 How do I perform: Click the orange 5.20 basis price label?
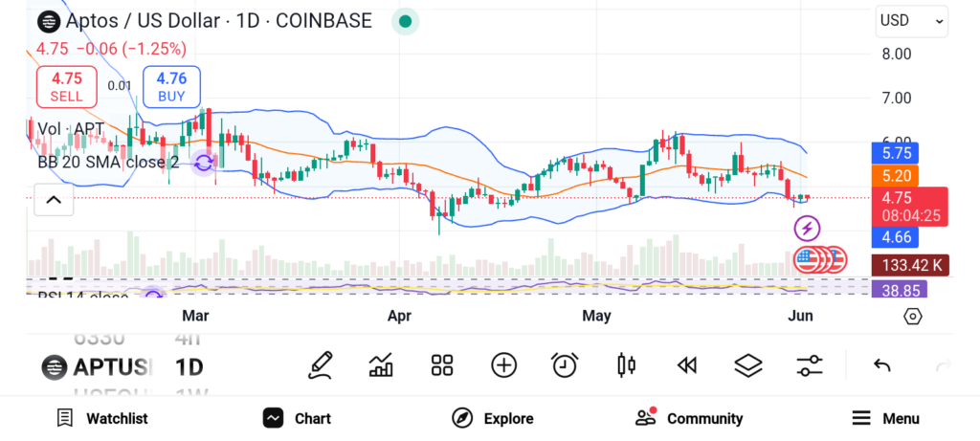coord(895,175)
